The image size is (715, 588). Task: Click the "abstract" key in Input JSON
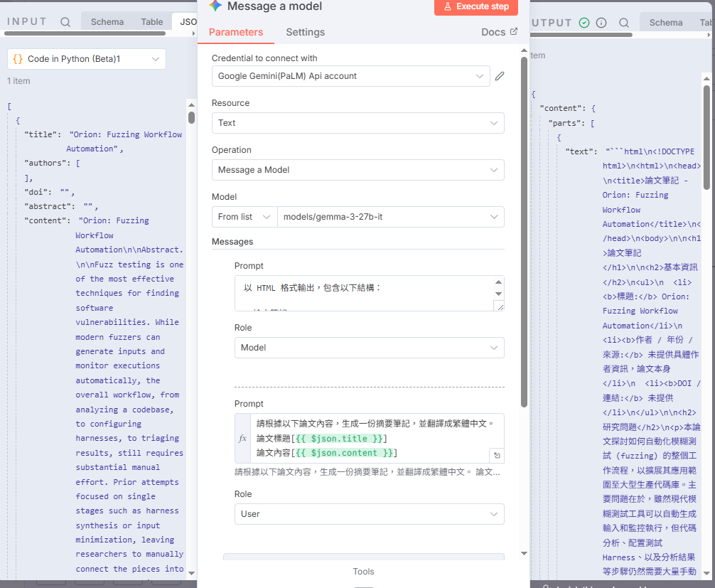pos(49,206)
